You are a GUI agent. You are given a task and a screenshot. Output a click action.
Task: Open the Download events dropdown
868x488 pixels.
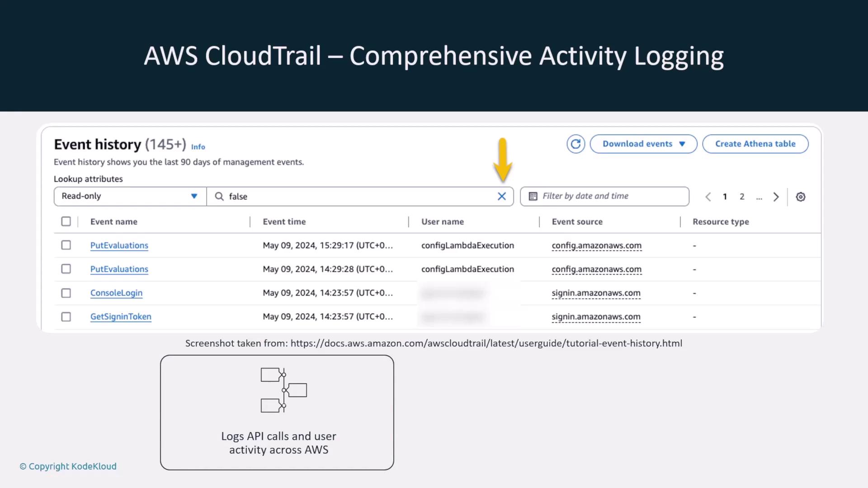[643, 144]
